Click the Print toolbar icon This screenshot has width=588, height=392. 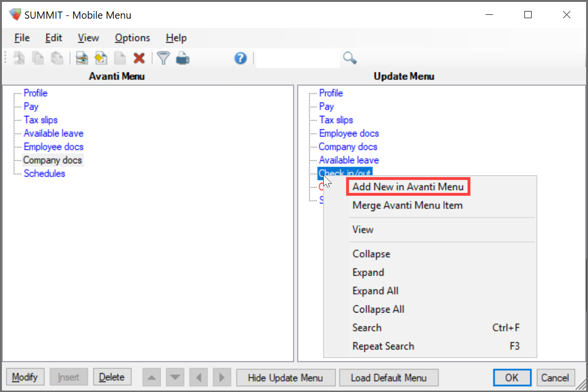click(x=183, y=58)
